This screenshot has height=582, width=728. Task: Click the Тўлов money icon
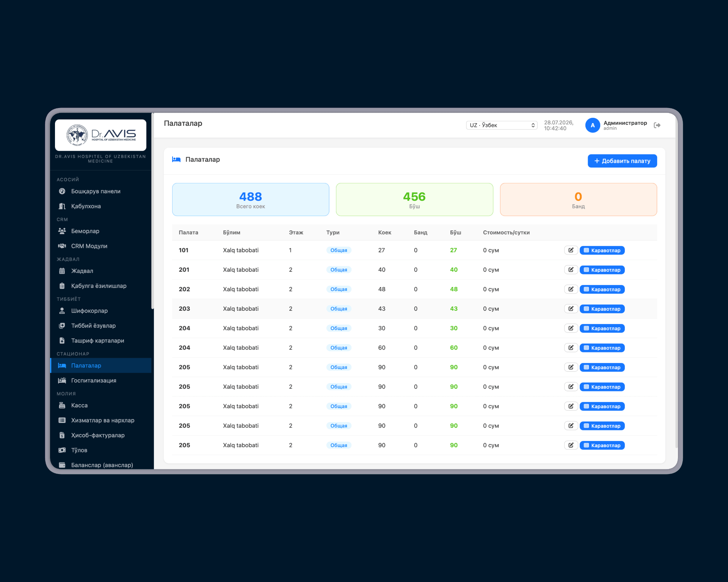[x=62, y=450]
